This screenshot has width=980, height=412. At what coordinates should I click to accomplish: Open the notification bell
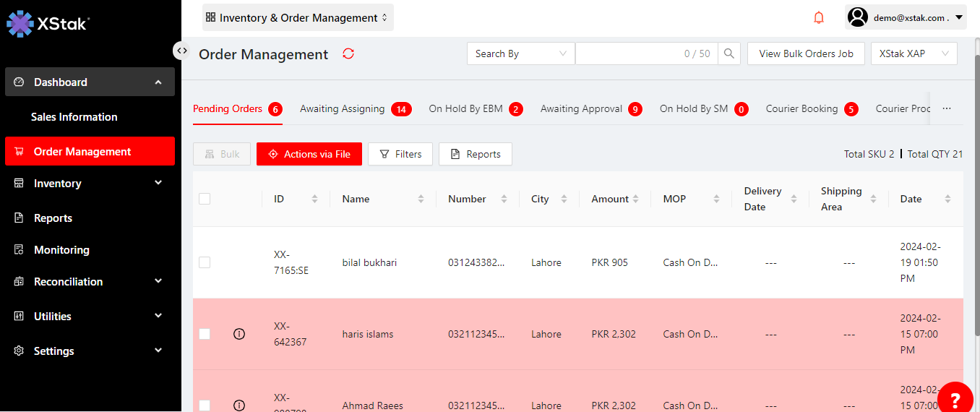[819, 18]
